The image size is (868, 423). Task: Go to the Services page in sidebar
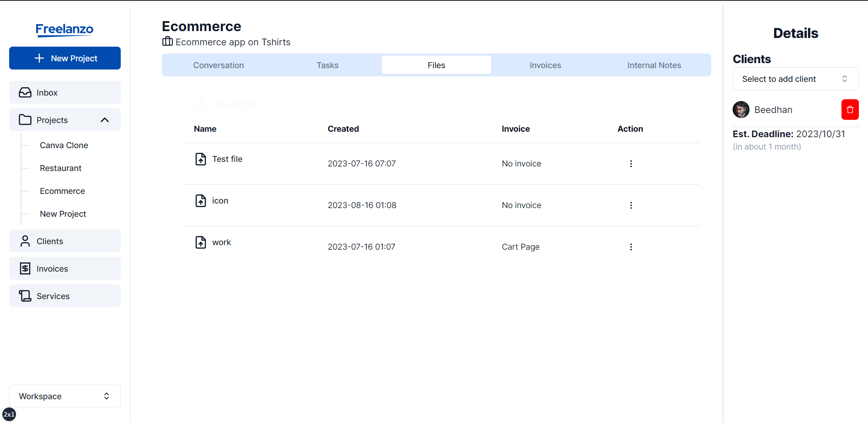(x=65, y=296)
